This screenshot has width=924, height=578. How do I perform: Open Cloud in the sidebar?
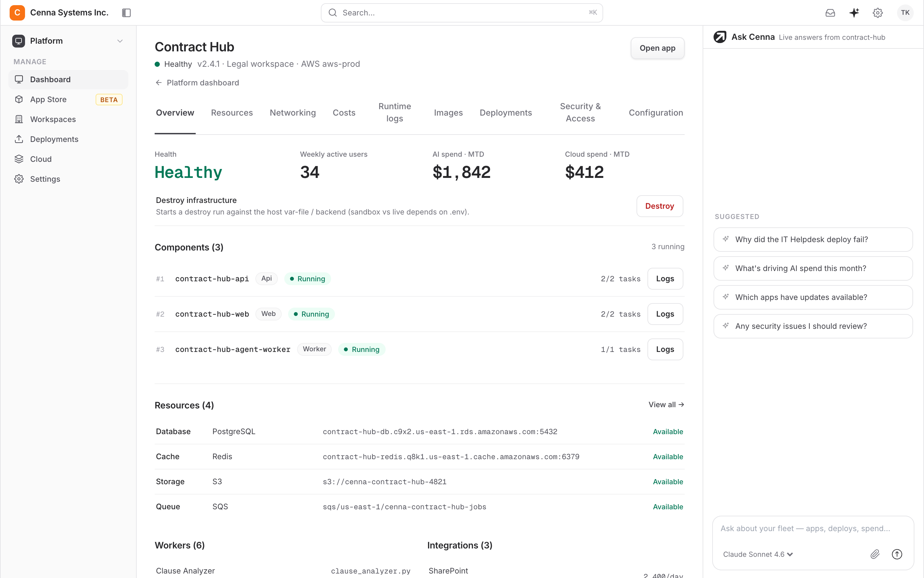pos(68,159)
